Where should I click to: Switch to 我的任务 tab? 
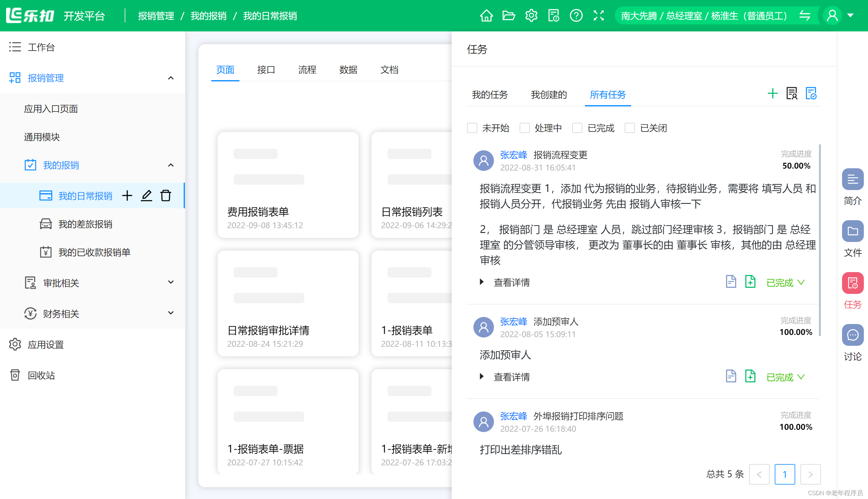(x=490, y=95)
